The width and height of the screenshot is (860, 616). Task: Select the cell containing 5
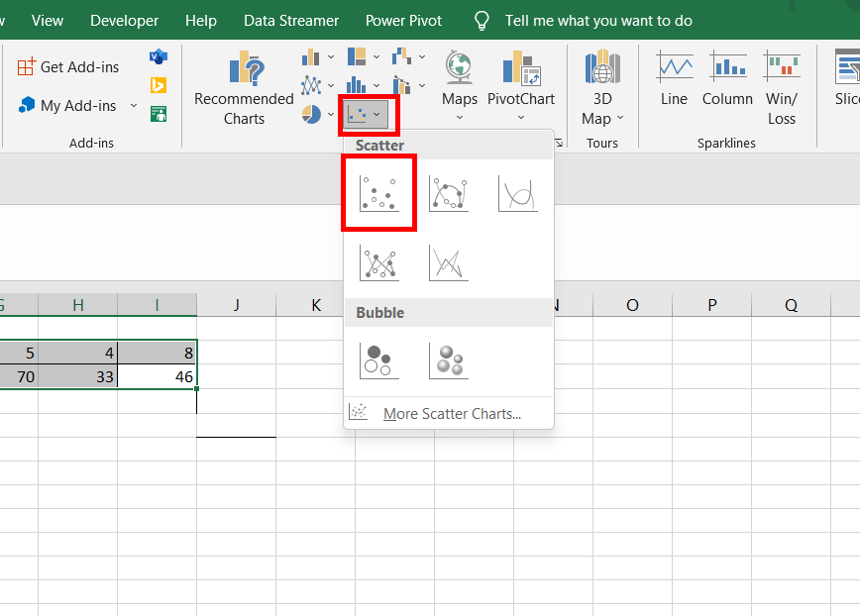pos(19,353)
